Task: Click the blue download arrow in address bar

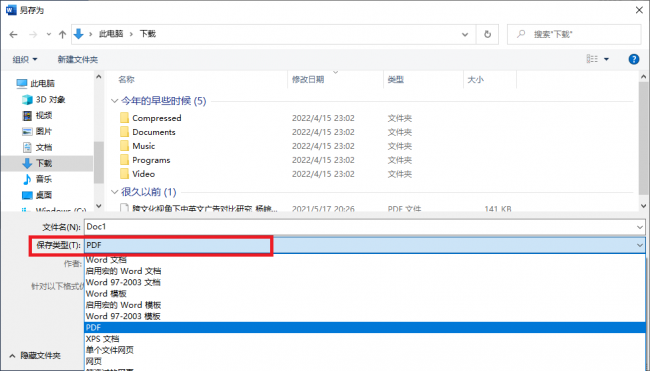Action: 79,34
